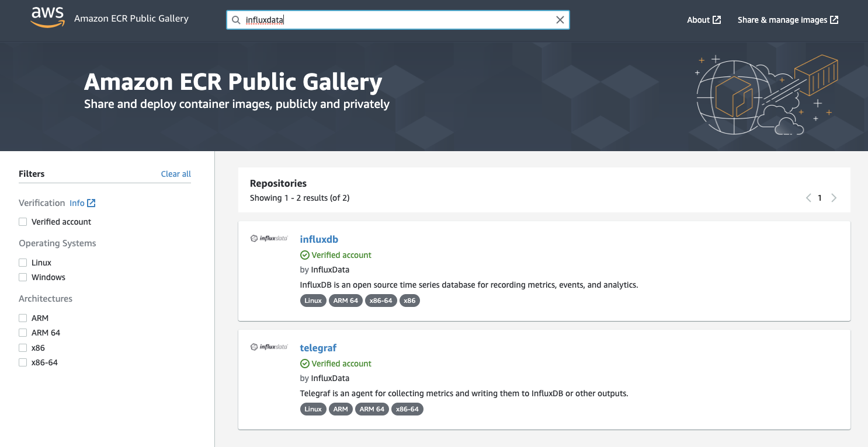Click the Verified account badge under telegraf
This screenshot has width=868, height=447.
click(x=336, y=364)
